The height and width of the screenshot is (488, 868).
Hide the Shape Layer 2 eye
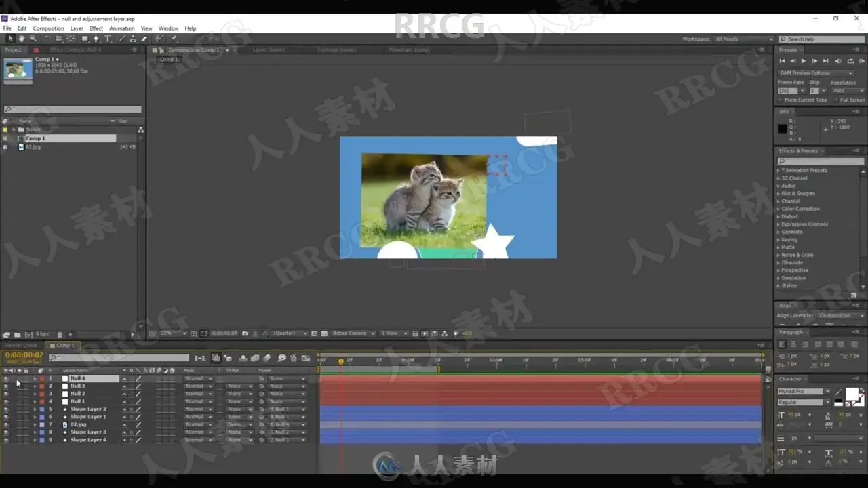pyautogui.click(x=6, y=409)
